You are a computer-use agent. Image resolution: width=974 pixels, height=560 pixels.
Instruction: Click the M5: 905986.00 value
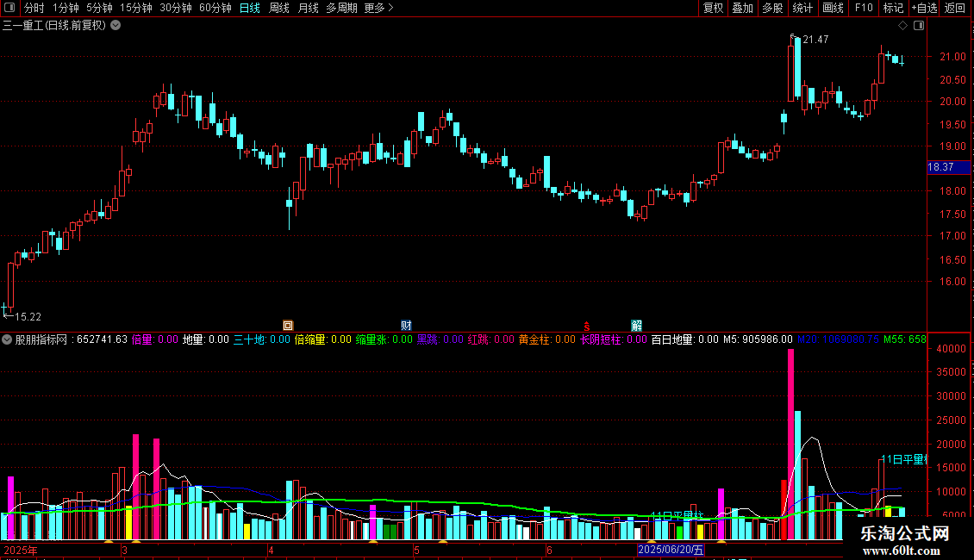758,339
